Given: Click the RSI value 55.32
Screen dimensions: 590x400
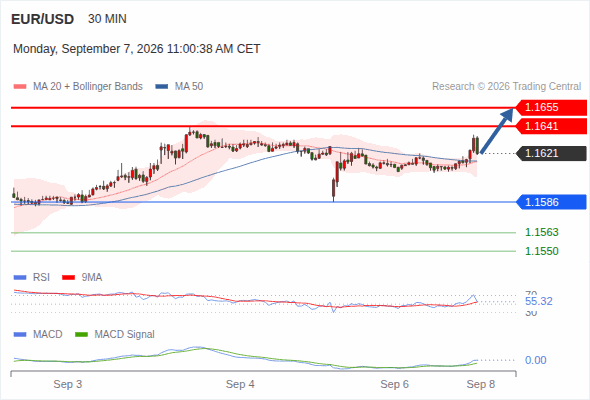Looking at the screenshot, I should click(x=539, y=301).
